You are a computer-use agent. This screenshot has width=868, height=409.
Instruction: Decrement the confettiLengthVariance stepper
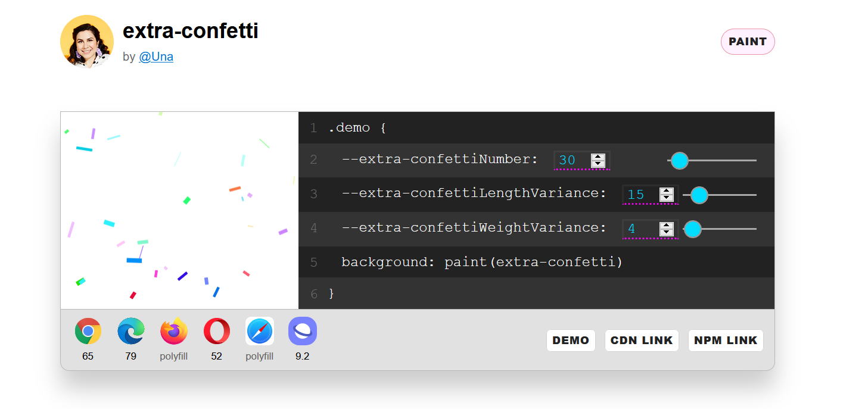[666, 198]
